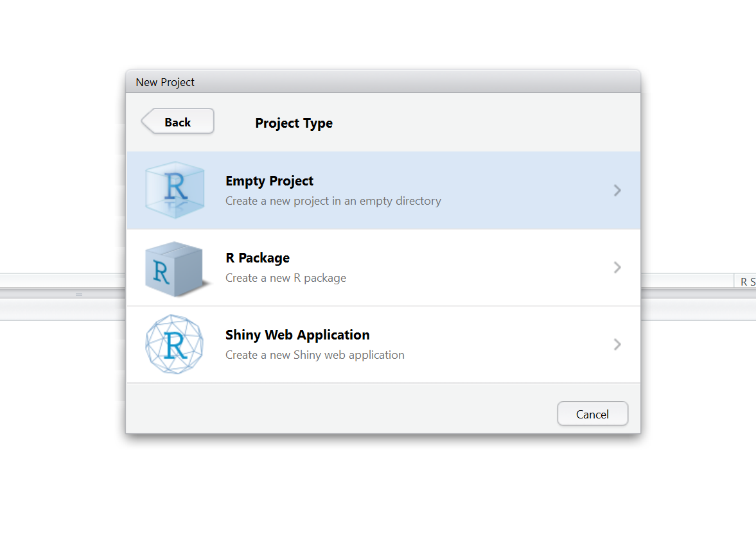Screen dimensions: 756x559
Task: Expand the R Package row chevron
Action: coord(617,268)
